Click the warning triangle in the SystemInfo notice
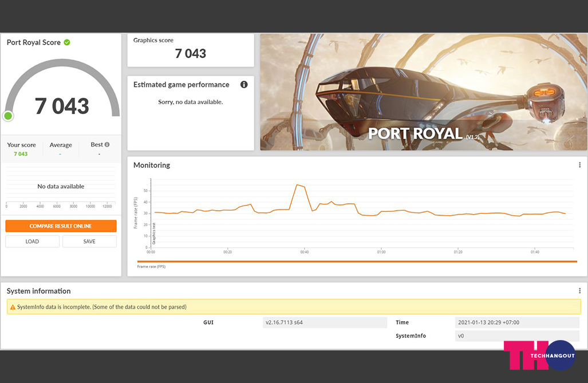The image size is (588, 383). 13,307
